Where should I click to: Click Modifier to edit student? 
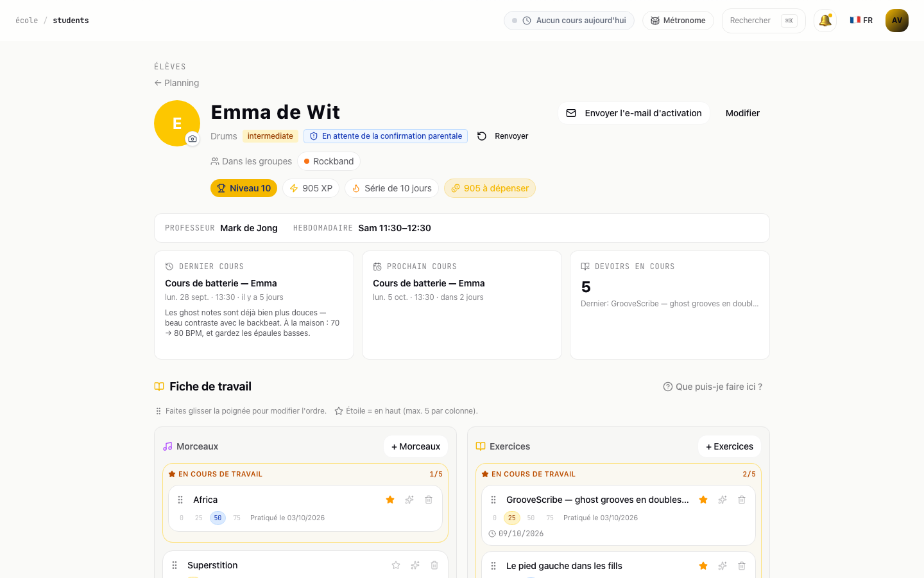click(742, 113)
